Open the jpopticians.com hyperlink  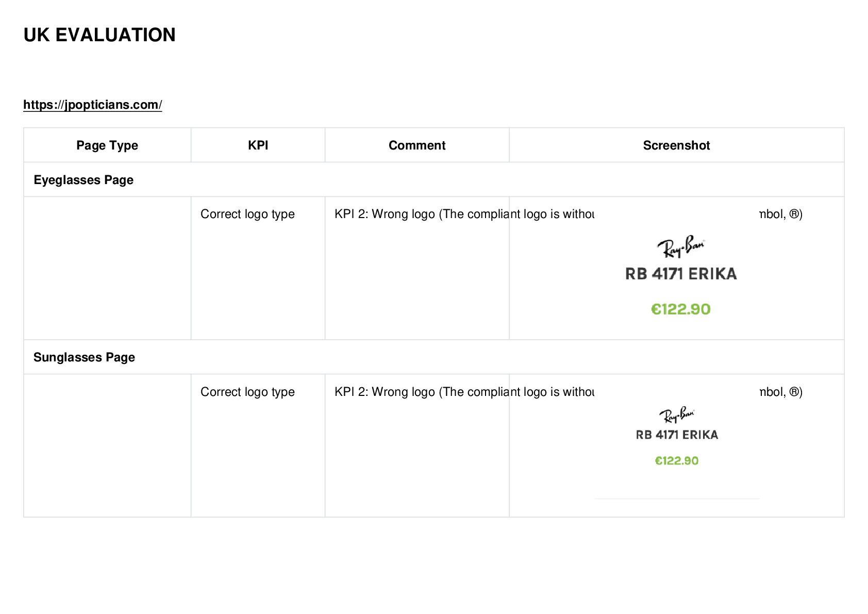(93, 105)
